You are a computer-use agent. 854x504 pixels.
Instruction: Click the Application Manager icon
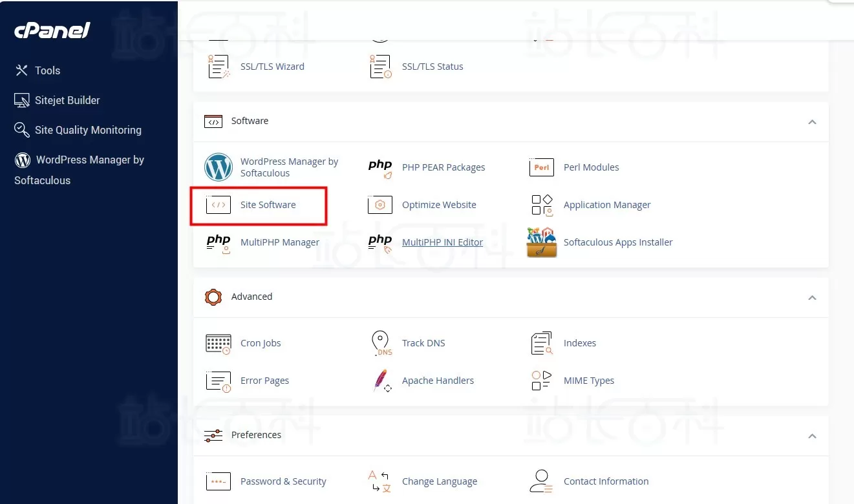(x=542, y=205)
